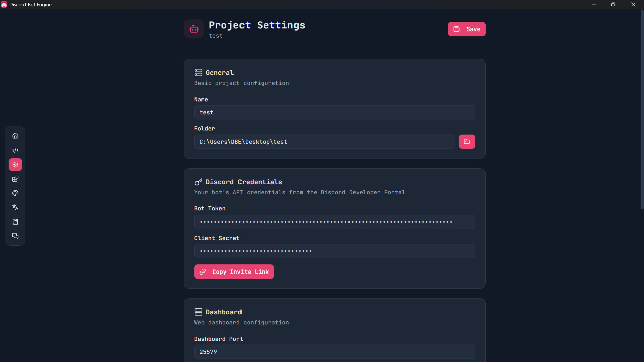
Task: Open the code editor sidebar icon
Action: click(x=15, y=150)
